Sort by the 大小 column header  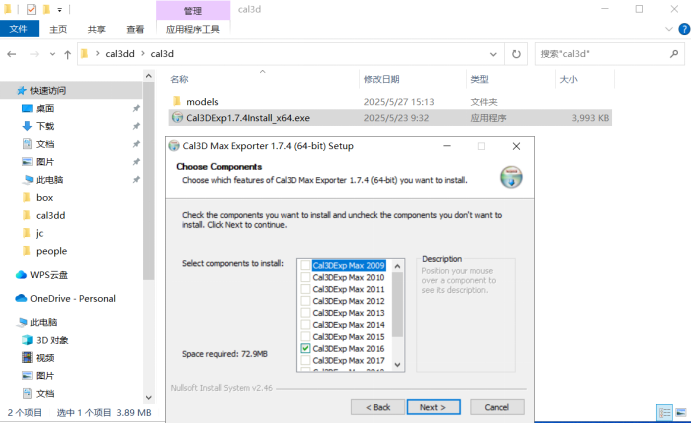(568, 79)
